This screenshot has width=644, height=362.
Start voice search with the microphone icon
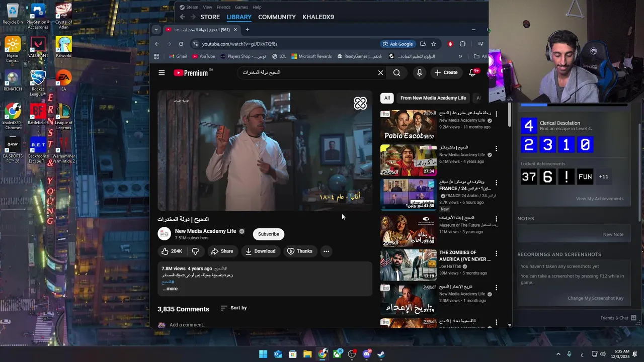click(419, 73)
